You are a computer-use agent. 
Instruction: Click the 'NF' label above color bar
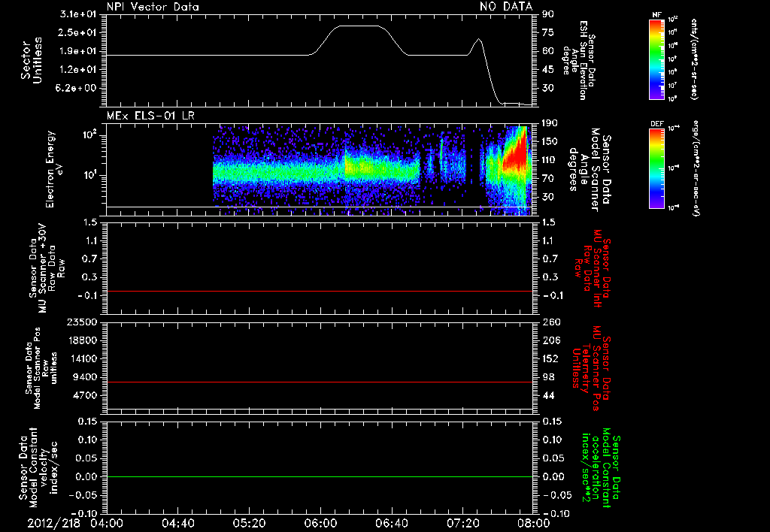click(656, 15)
